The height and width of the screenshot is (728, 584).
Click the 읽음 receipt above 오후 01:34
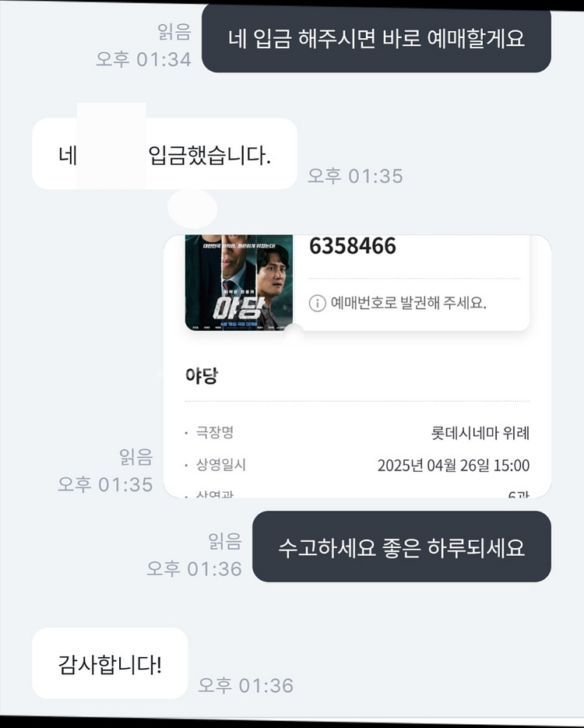coord(174,32)
